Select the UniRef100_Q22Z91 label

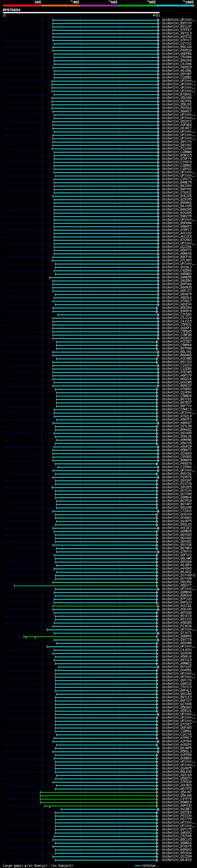[177, 247]
